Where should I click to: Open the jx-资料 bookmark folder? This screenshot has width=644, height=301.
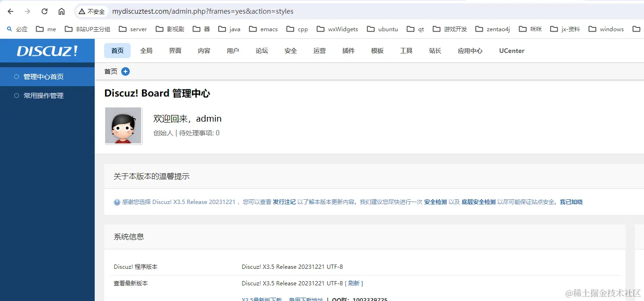(565, 29)
